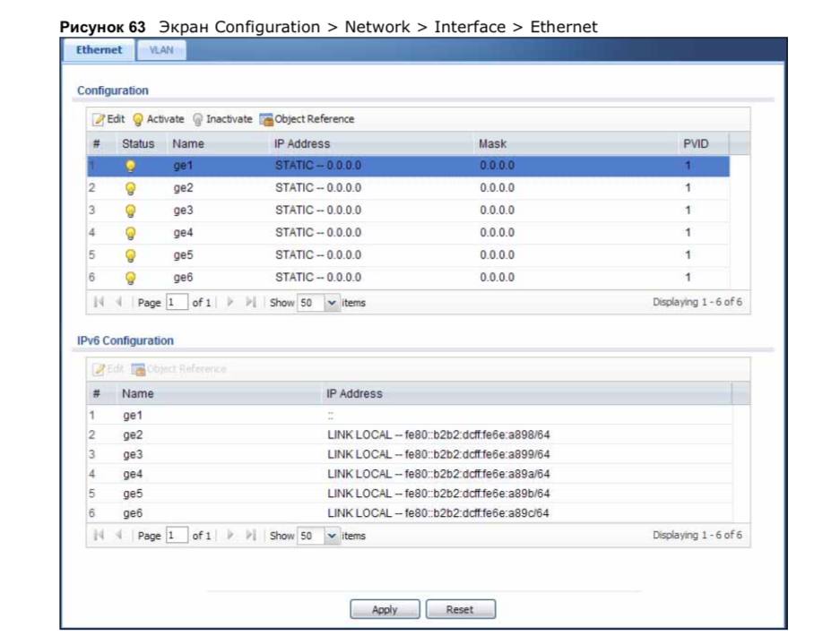Screen dimensions: 840x636
Task: Sort by the PVID column header
Action: [703, 143]
